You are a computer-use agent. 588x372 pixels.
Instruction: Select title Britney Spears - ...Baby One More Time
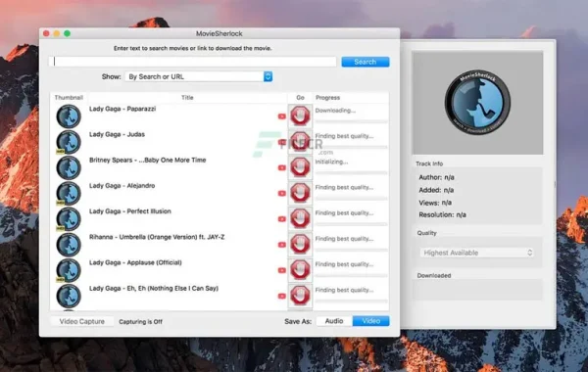coord(148,160)
